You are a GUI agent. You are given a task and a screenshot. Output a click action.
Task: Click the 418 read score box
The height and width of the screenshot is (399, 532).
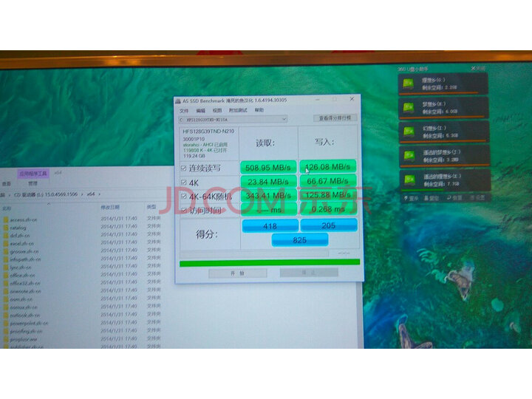click(270, 226)
